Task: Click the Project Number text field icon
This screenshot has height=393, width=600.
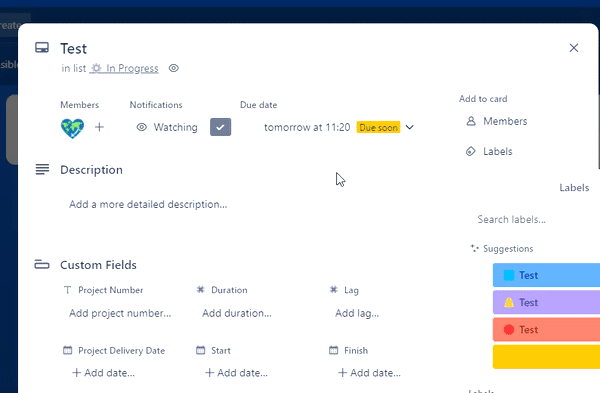Action: [x=67, y=290]
